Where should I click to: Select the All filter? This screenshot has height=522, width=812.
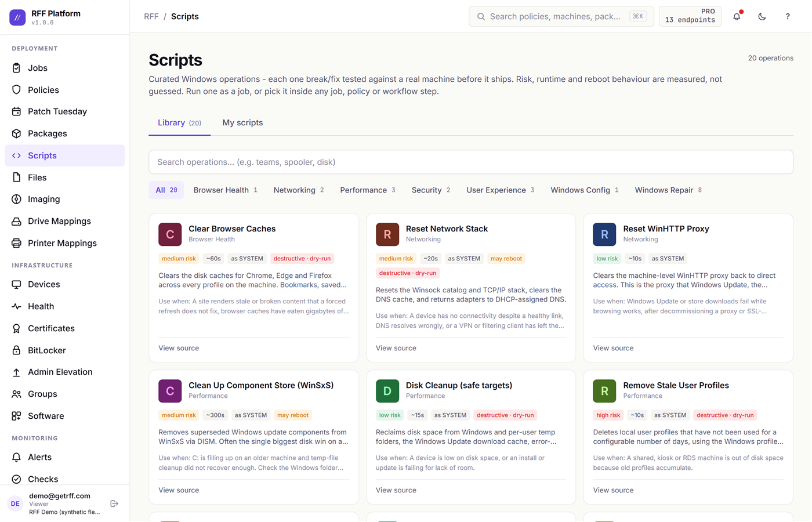point(166,190)
